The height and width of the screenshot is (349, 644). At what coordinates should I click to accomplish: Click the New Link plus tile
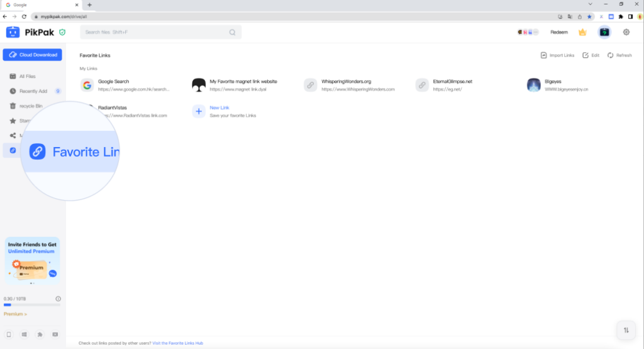(x=199, y=111)
